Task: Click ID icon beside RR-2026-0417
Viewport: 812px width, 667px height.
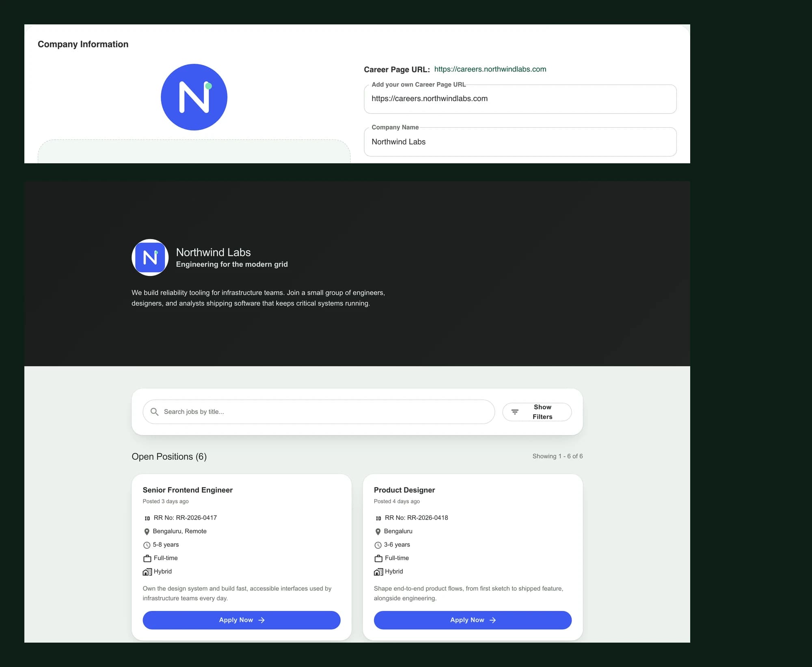Action: 147,518
